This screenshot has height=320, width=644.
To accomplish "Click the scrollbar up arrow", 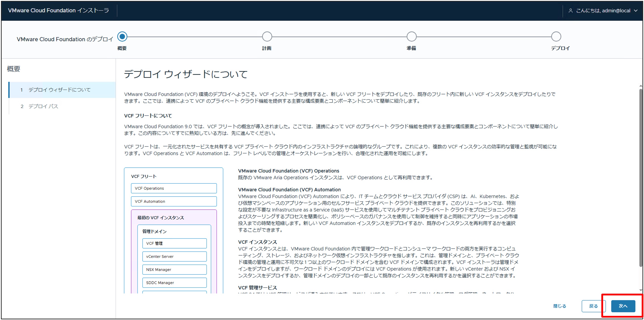I will tap(641, 86).
